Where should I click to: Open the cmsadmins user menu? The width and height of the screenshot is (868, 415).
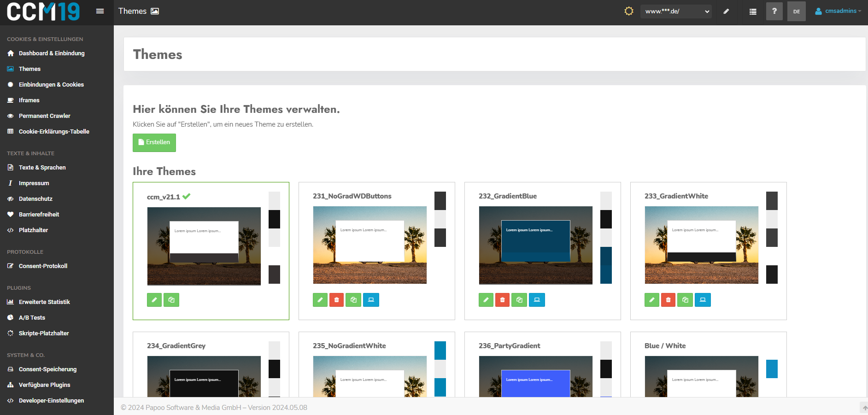coord(838,11)
